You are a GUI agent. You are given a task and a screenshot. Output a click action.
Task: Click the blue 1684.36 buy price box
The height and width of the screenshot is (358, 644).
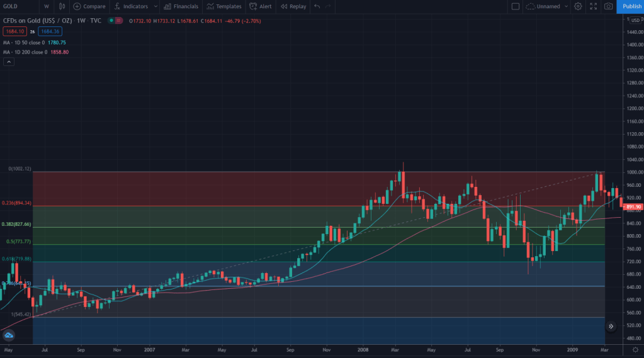(x=49, y=31)
